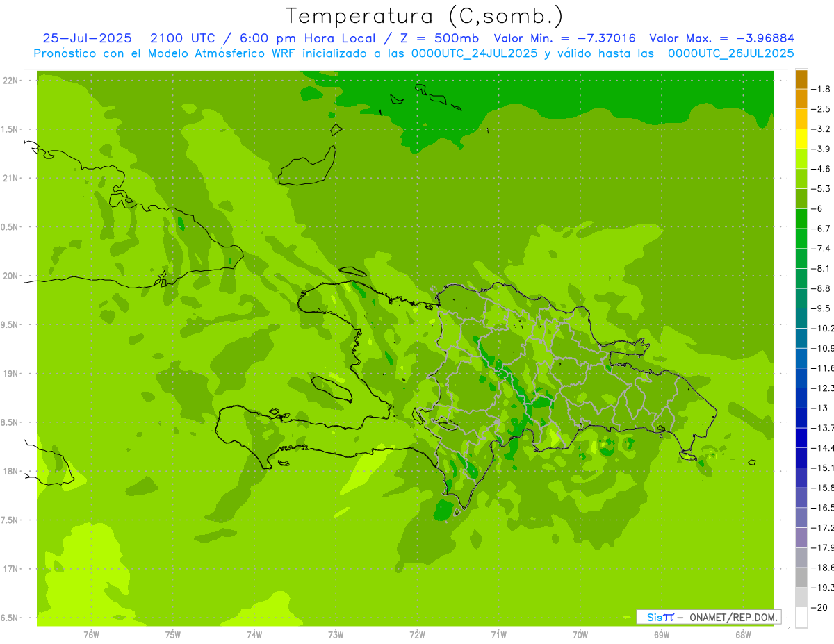Click the 'Valor Max. = -3.96884' text

tap(721, 38)
